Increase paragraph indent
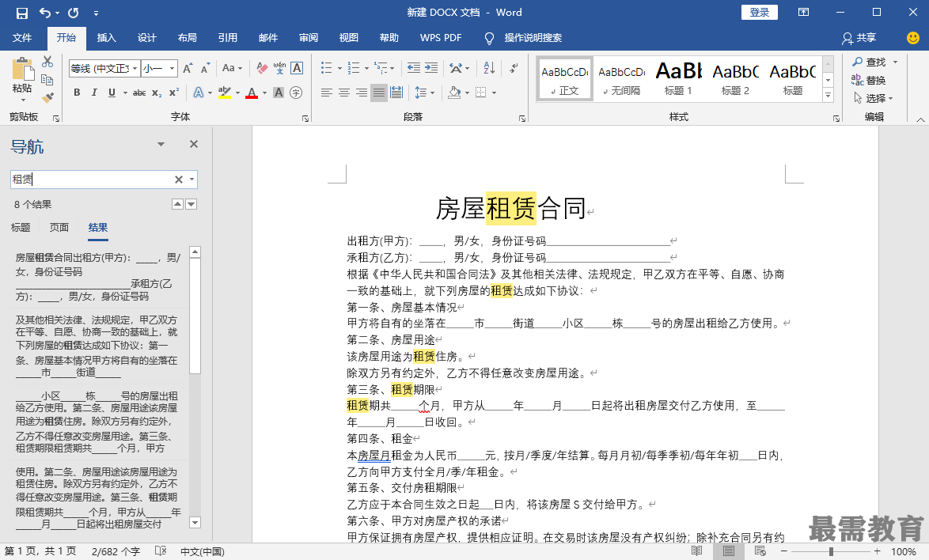The width and height of the screenshot is (929, 560). [431, 68]
